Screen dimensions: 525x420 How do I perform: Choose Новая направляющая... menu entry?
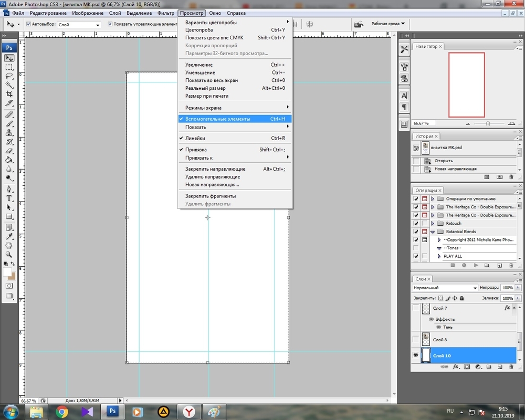point(212,185)
